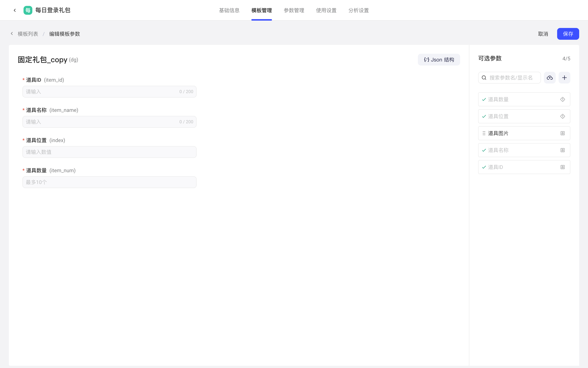Image resolution: width=588 pixels, height=368 pixels.
Task: Focus the 搜索参数名/显示名 search box
Action: pyautogui.click(x=509, y=78)
